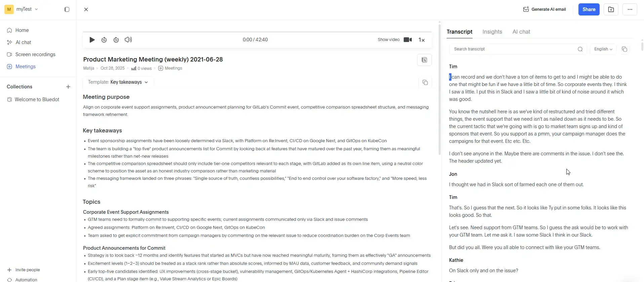Screen dimensions: 644x282
Task: Click the Matija author name
Action: (89, 68)
